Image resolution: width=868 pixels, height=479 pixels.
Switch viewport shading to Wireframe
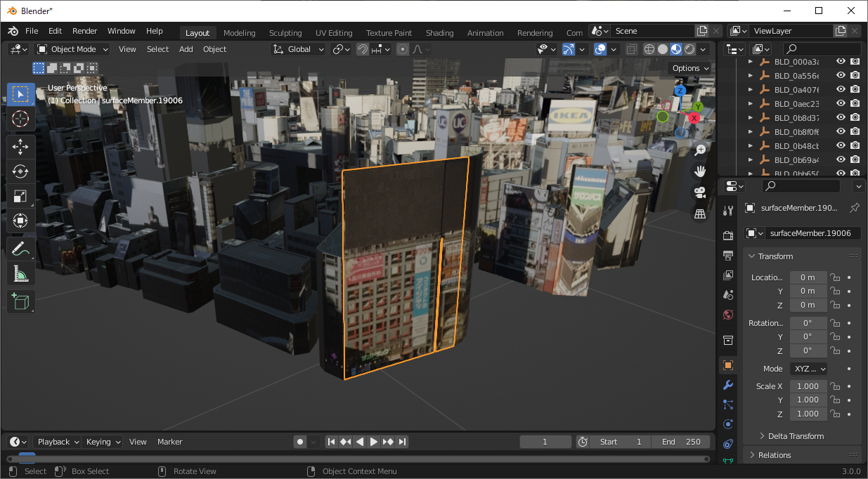coord(649,49)
